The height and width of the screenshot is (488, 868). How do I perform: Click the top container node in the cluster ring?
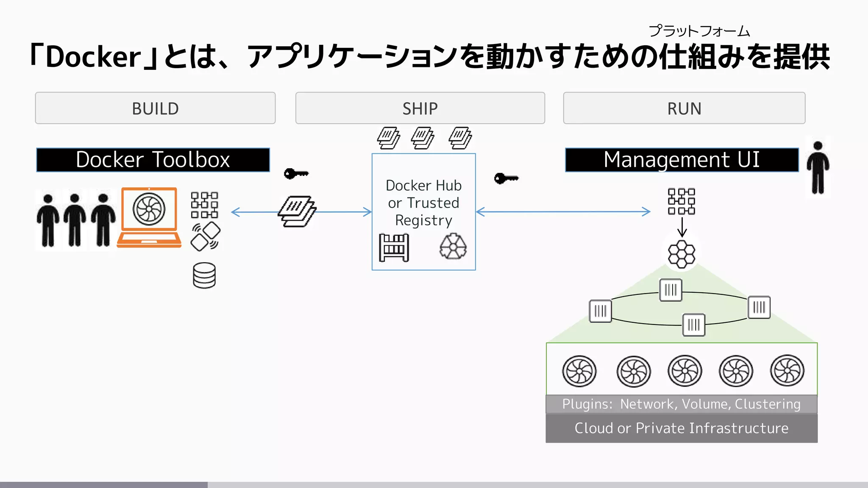pyautogui.click(x=670, y=290)
